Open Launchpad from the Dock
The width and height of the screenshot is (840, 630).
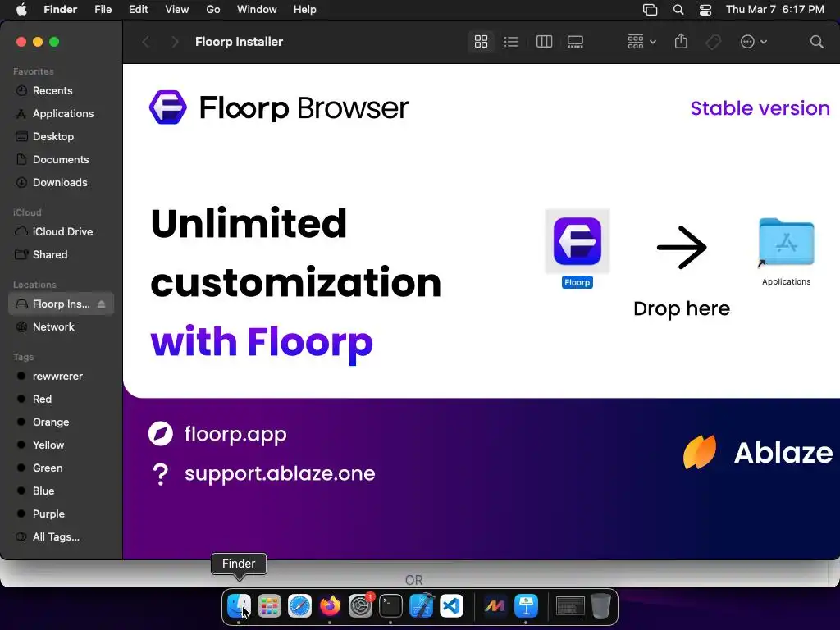(269, 606)
